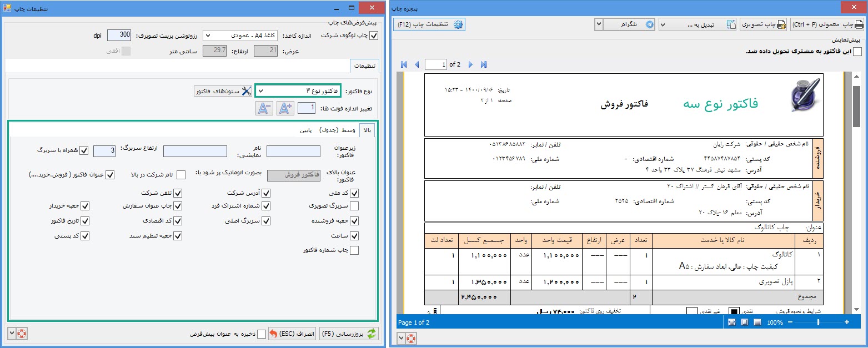Expand the 'تبدیل به ...' convert dropdown
The height and width of the screenshot is (348, 868).
[x=698, y=24]
